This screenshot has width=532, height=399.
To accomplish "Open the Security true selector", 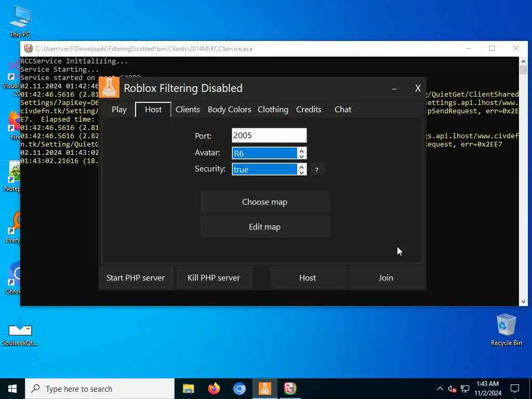I will coord(264,169).
